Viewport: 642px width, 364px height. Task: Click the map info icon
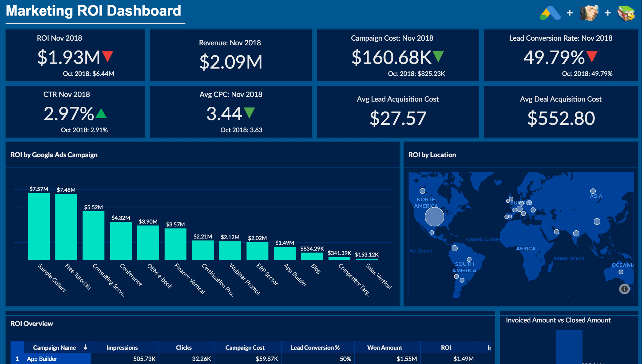point(624,289)
